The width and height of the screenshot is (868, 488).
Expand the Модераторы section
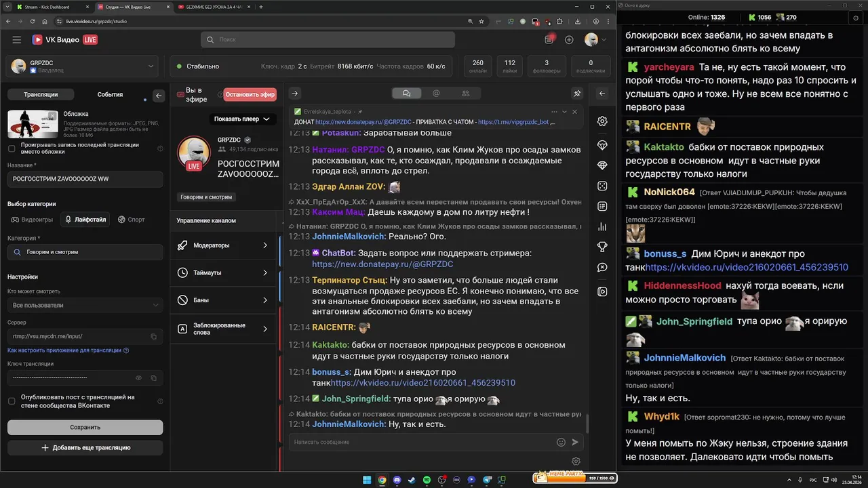click(x=224, y=245)
